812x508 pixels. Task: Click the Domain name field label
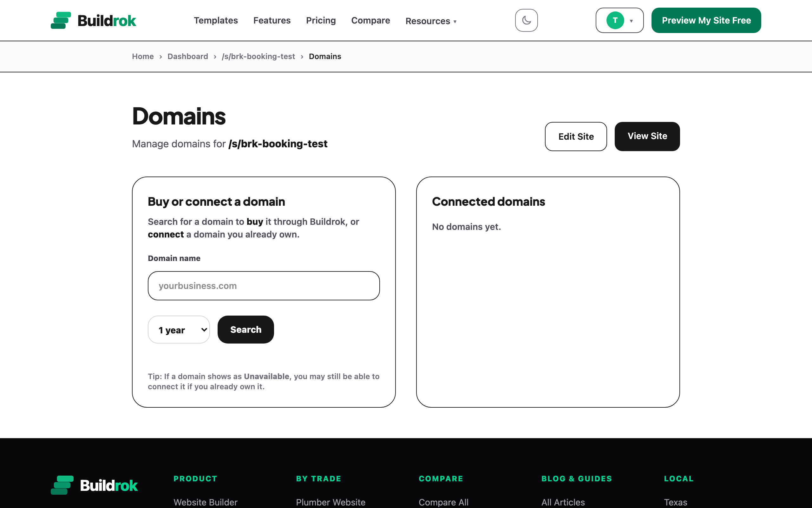click(174, 258)
